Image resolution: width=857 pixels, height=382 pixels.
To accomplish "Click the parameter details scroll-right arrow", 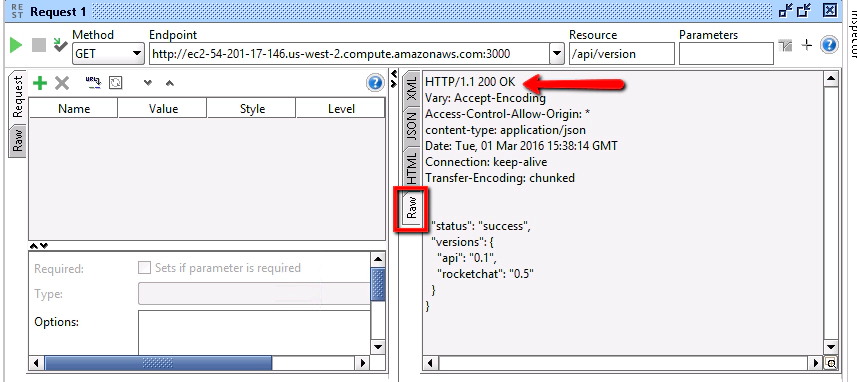I will point(362,362).
